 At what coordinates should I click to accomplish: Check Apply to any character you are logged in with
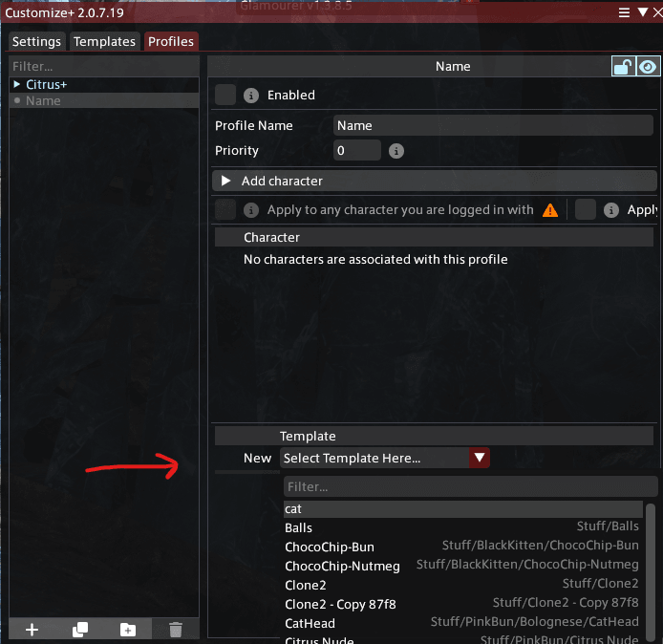point(225,210)
